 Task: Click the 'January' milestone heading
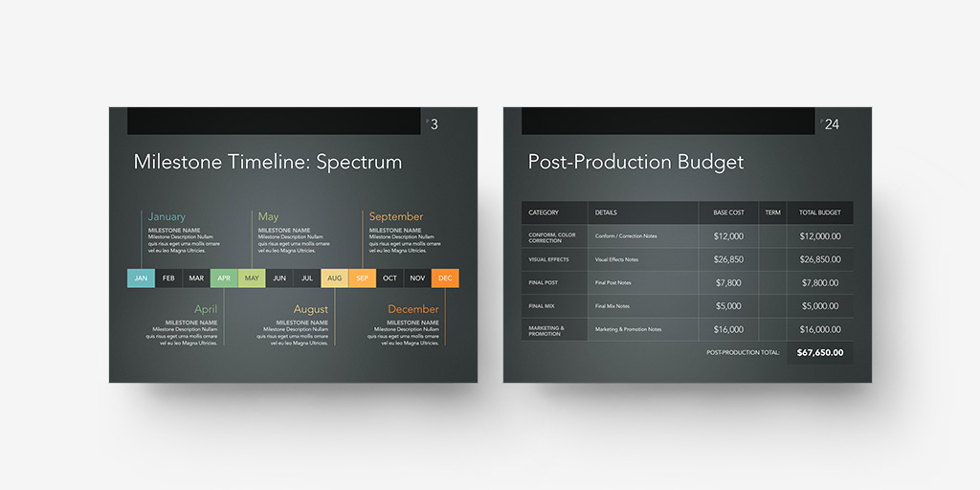pos(167,217)
